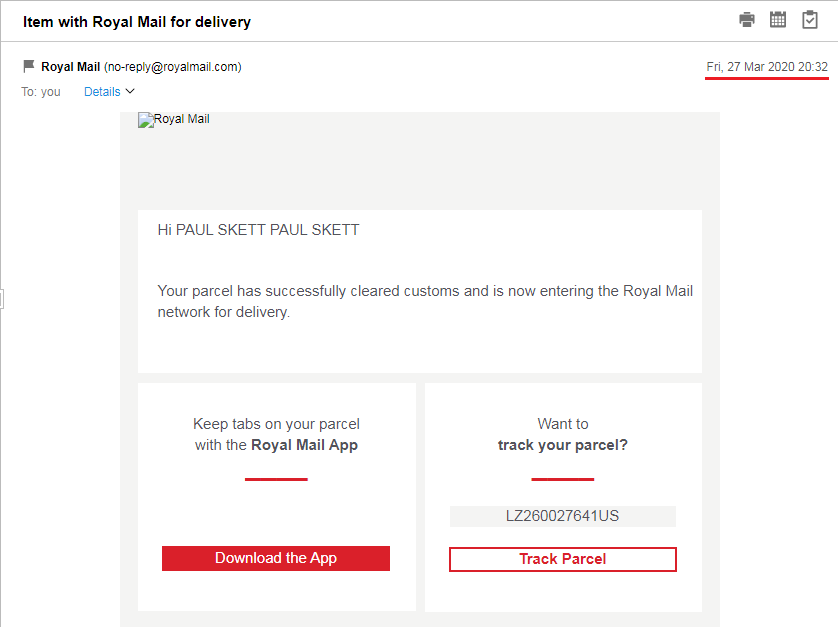Click the 'Want to track your parcel?' heading
Viewport: 838px width, 627px height.
[562, 434]
